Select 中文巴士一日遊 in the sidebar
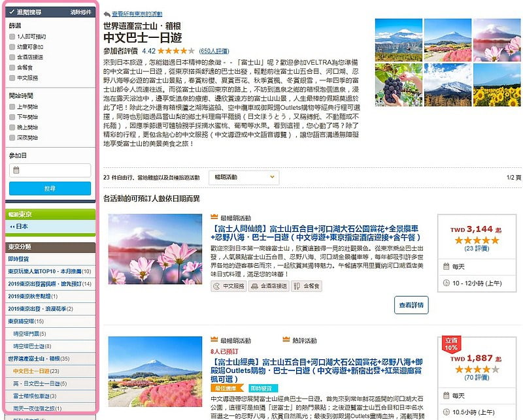 click(37, 371)
